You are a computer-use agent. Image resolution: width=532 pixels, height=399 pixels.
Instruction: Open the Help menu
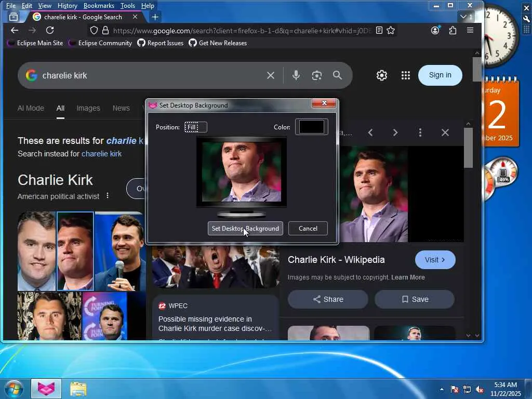148,6
